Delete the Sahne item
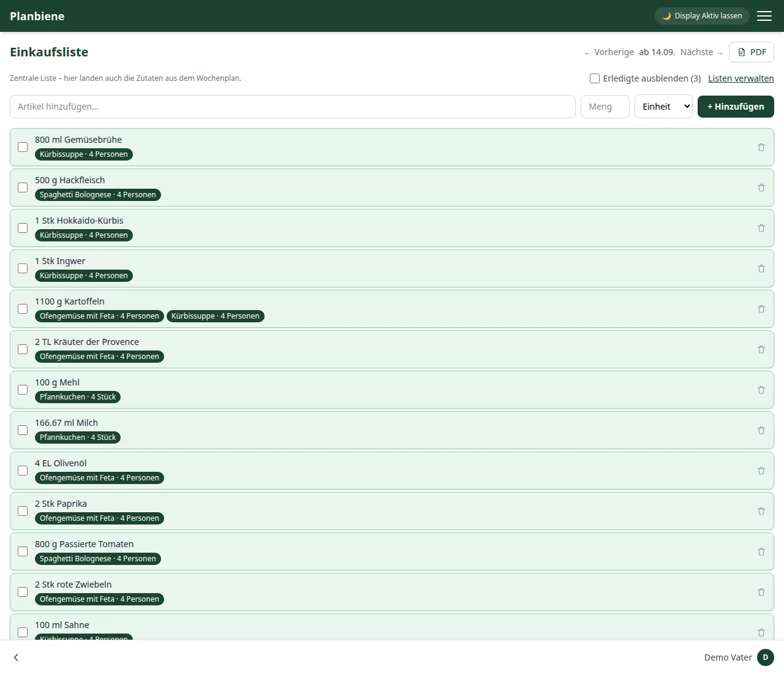This screenshot has width=784, height=674. click(x=761, y=632)
